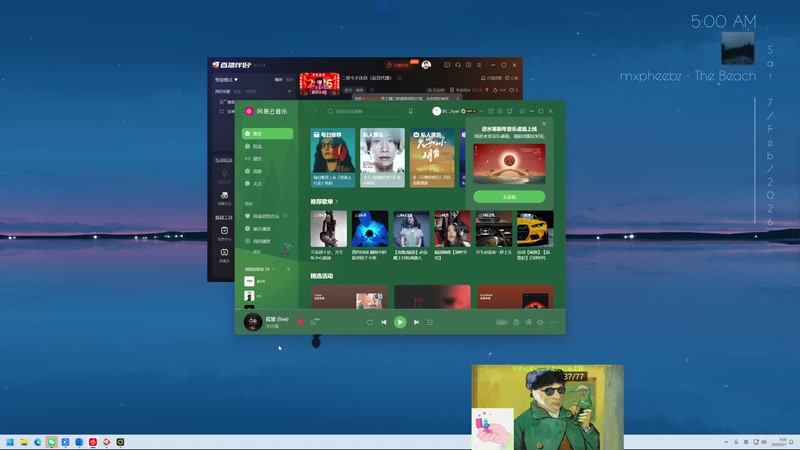Open the chat message icon in live companion
Screen dimensions: 800x450
pyautogui.click(x=447, y=65)
